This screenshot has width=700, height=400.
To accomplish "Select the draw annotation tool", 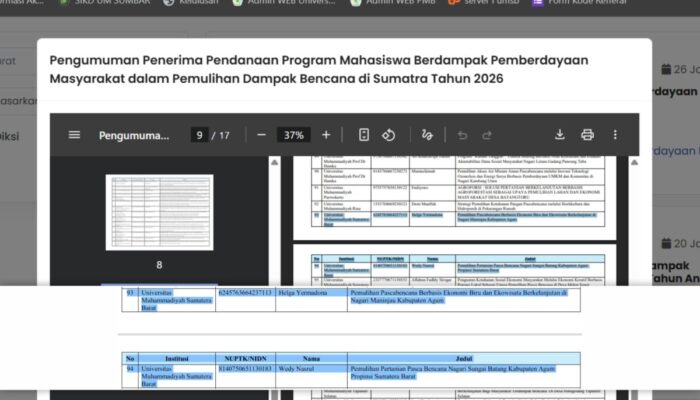I will coord(427,135).
